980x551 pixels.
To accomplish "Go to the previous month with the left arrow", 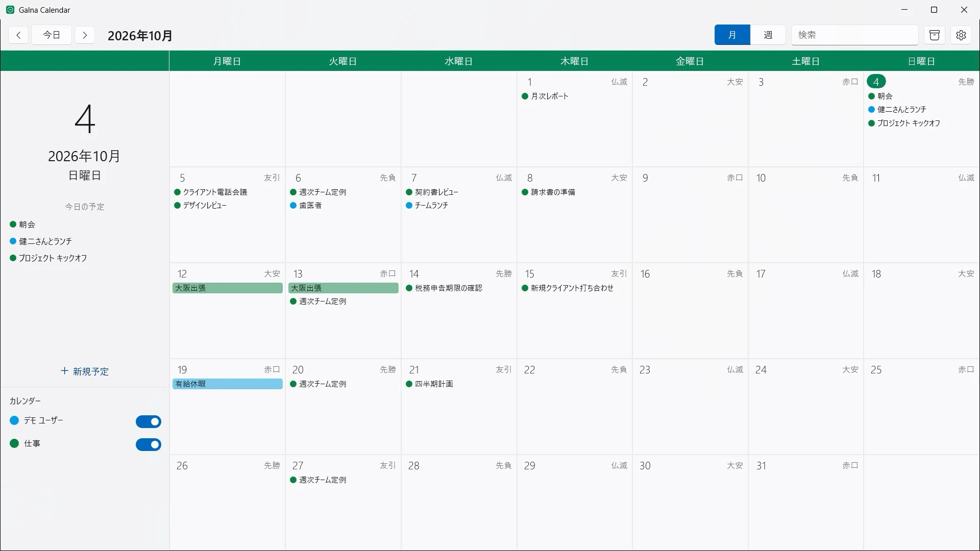I will pos(18,35).
